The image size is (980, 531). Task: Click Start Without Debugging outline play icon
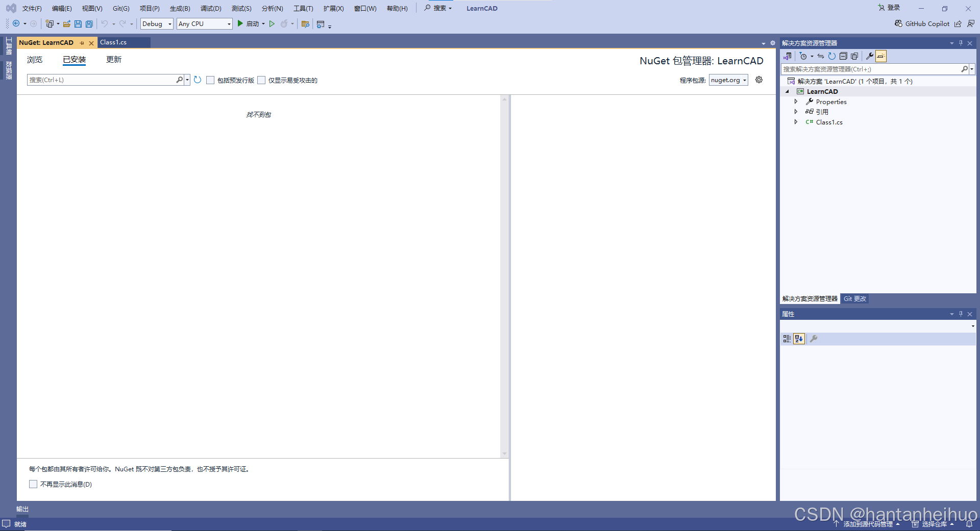pos(272,23)
